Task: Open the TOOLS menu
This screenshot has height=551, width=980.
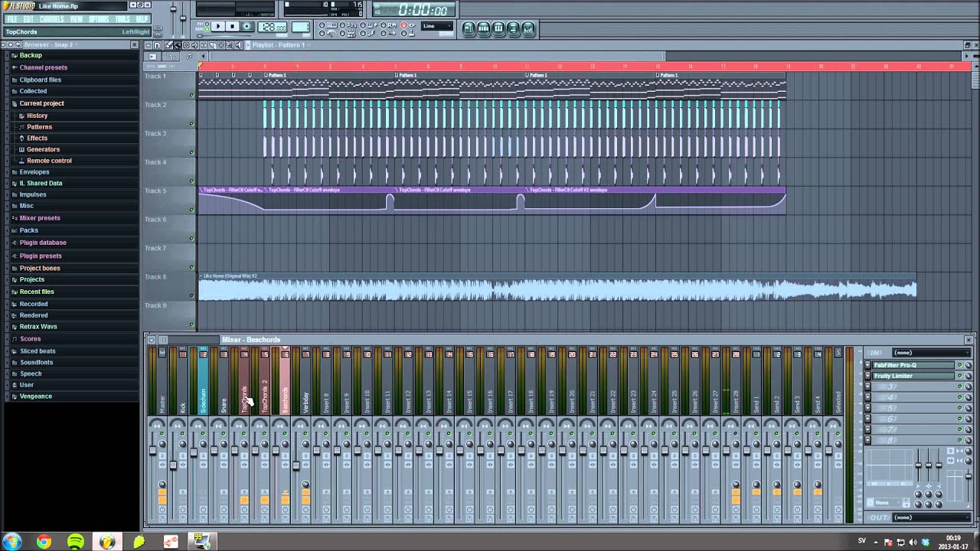Action: pyautogui.click(x=122, y=19)
